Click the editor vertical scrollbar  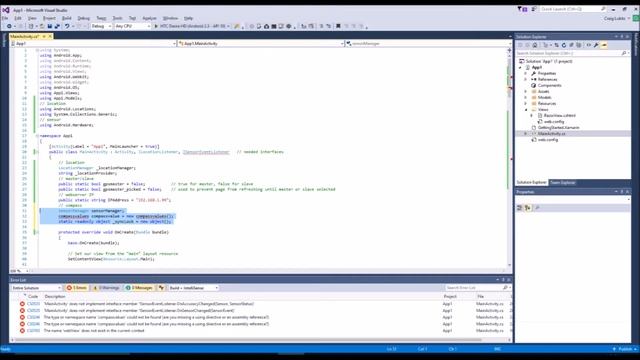coord(509,159)
